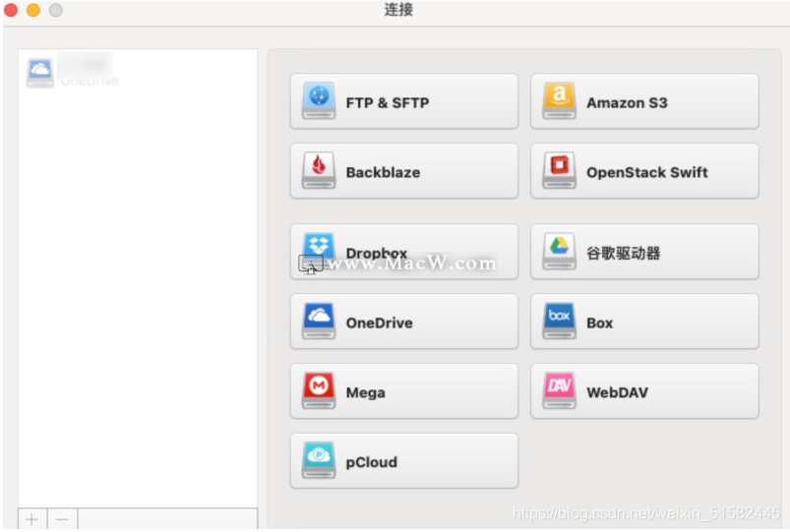
Task: Choose the Dropbox label
Action: (377, 253)
